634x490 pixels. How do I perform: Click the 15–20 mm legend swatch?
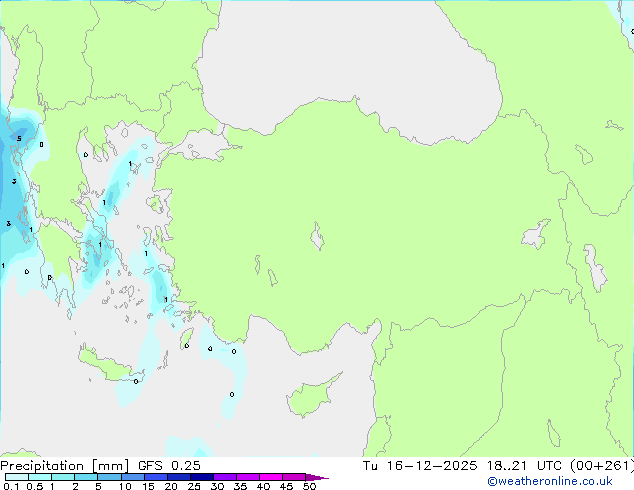[156, 477]
